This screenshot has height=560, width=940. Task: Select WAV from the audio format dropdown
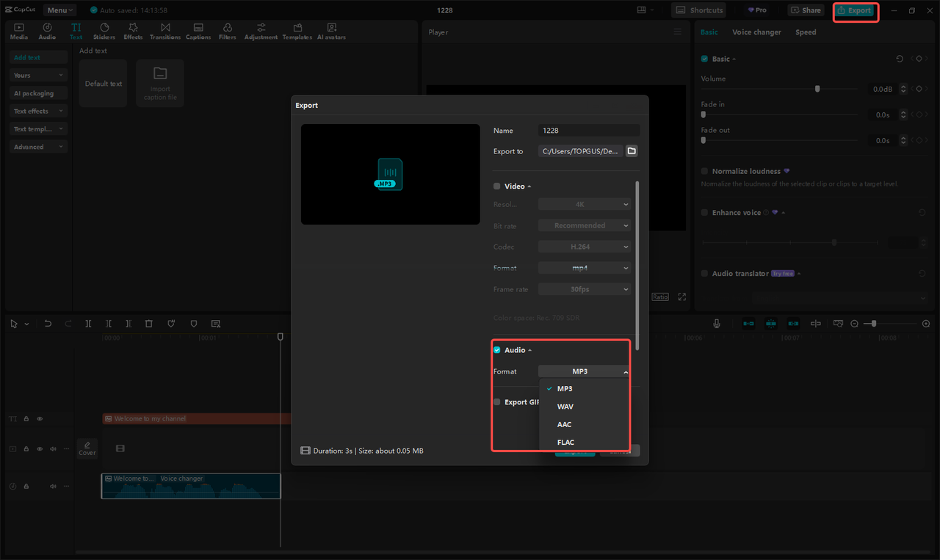coord(567,406)
